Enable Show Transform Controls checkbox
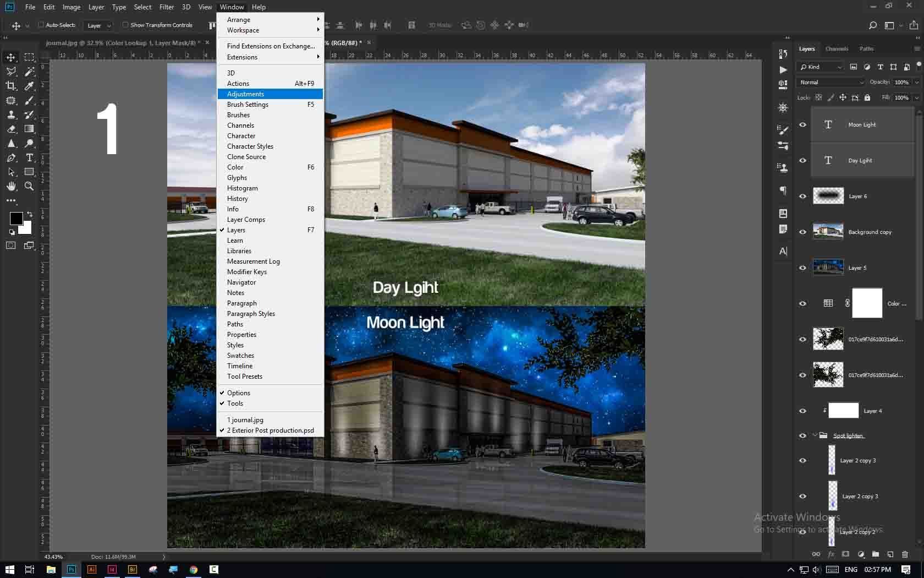Screen dimensions: 924x578 (125, 25)
